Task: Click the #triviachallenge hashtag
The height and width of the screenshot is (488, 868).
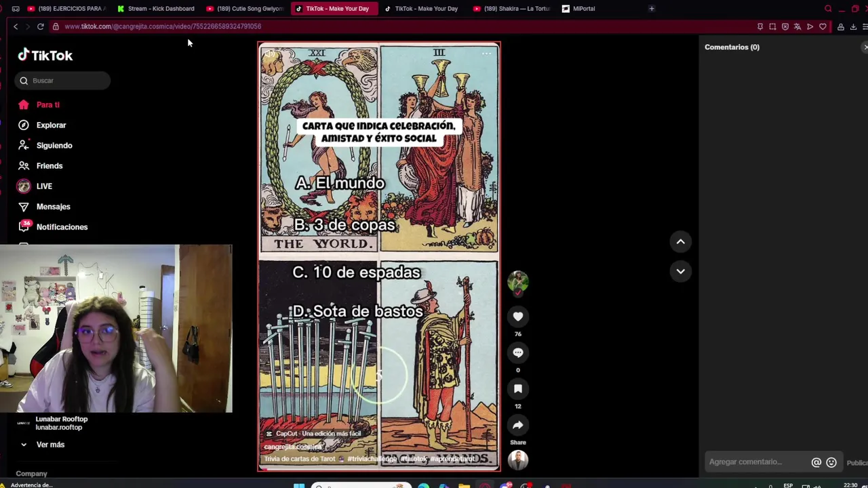Action: (372, 459)
